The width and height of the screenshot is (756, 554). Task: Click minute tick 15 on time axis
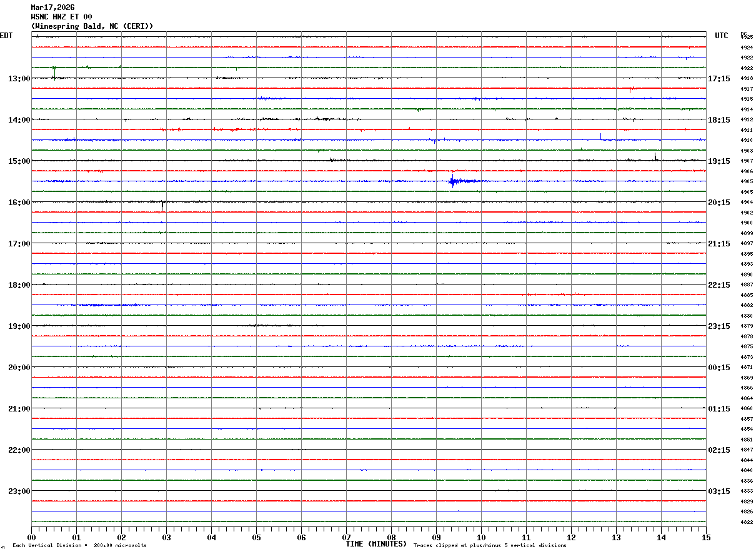pyautogui.click(x=706, y=537)
